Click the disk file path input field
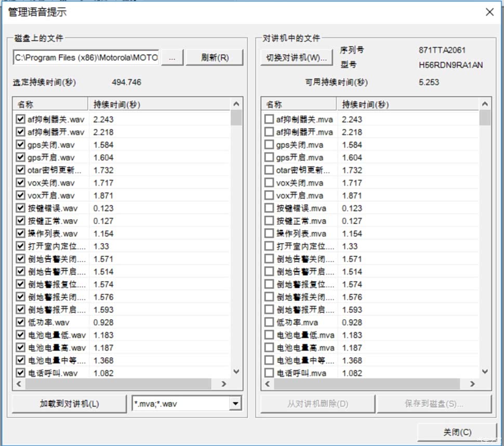Screen dimensions: 504x446 click(86, 58)
